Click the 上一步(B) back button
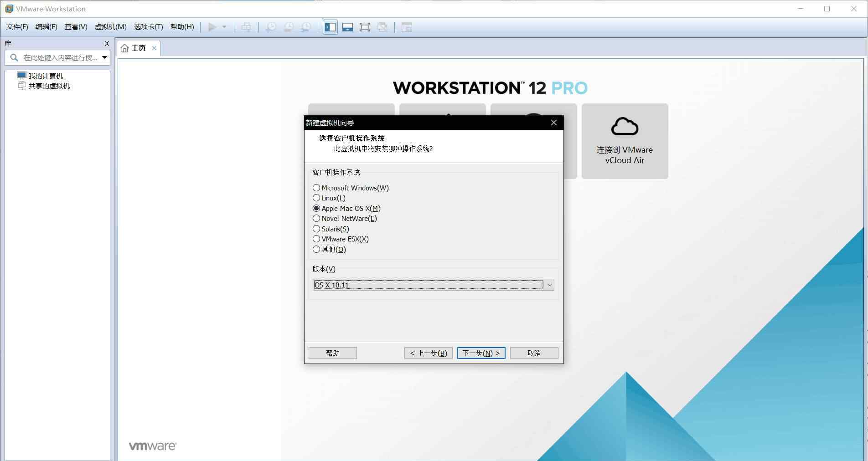 point(428,353)
